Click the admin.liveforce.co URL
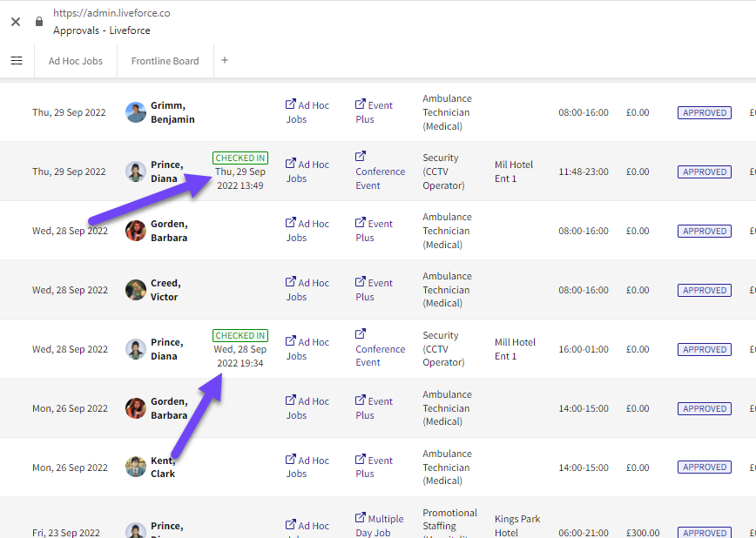756x538 pixels. point(111,13)
